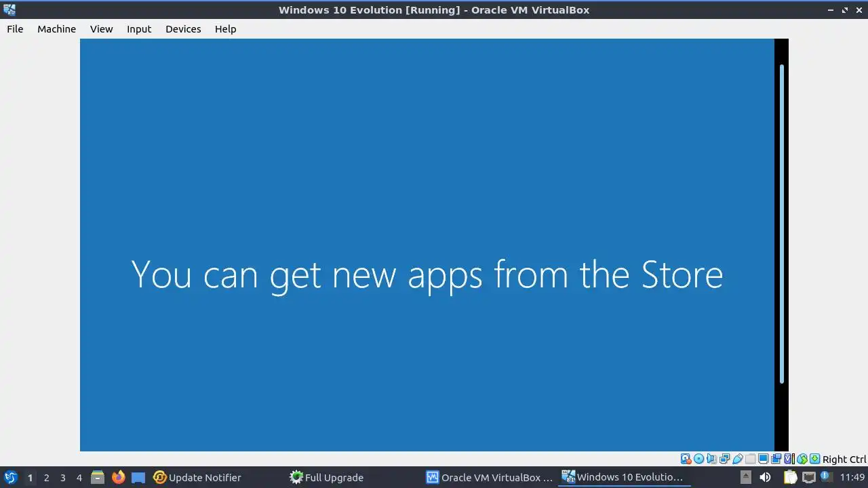
Task: Click the display status icon
Action: pyautogui.click(x=763, y=459)
